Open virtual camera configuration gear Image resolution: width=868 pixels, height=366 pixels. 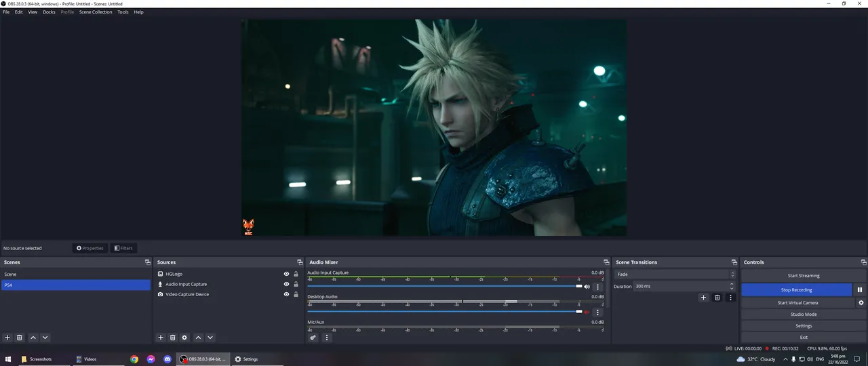861,302
